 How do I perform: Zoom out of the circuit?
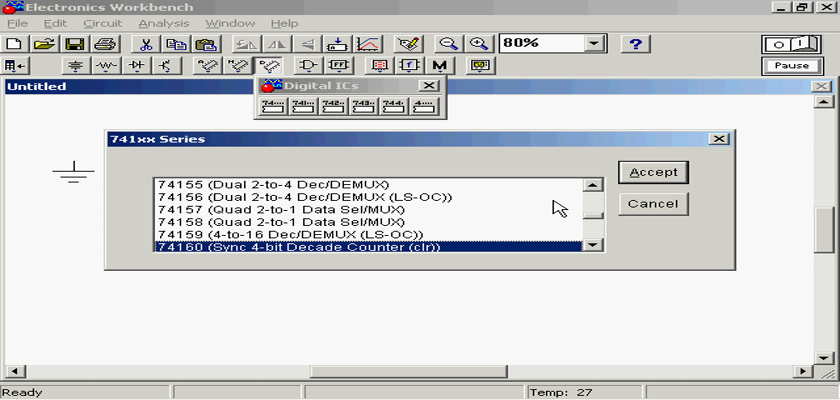(x=448, y=44)
